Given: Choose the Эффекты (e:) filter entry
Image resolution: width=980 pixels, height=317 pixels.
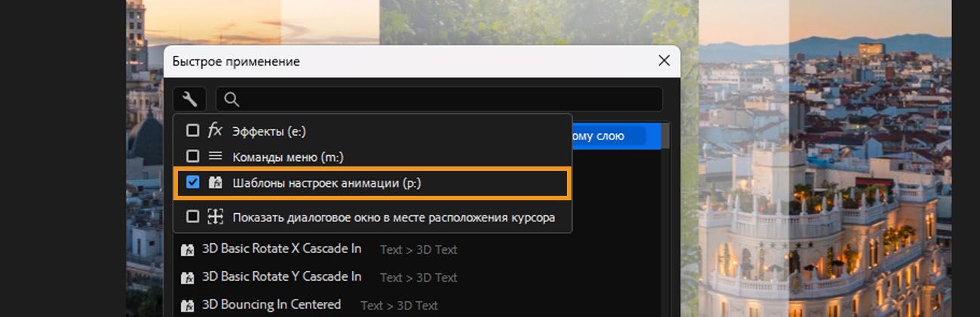Looking at the screenshot, I should (x=268, y=131).
